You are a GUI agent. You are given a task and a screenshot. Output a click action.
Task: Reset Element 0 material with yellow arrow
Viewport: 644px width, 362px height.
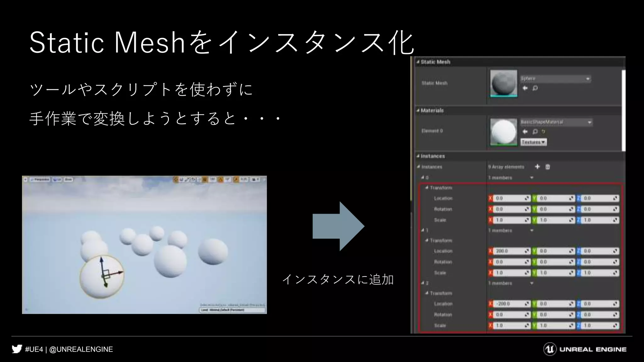[543, 132]
